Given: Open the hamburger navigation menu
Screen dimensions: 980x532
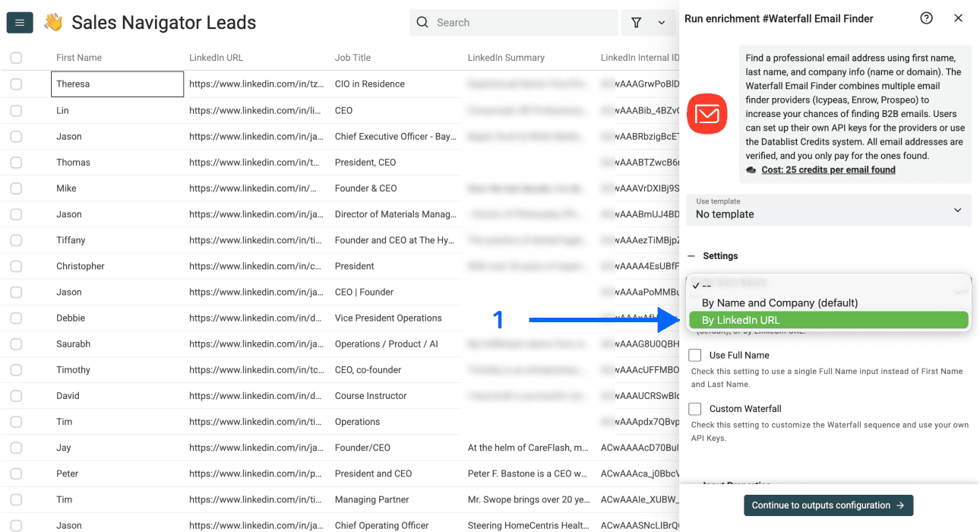Looking at the screenshot, I should pos(19,22).
